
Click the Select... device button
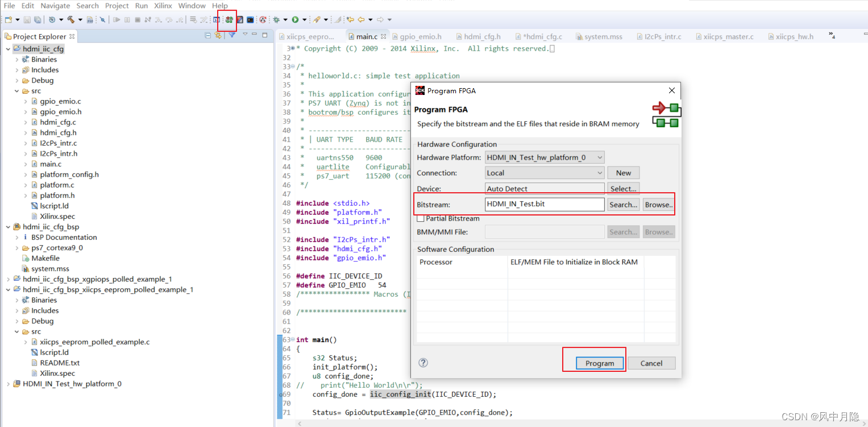point(624,189)
